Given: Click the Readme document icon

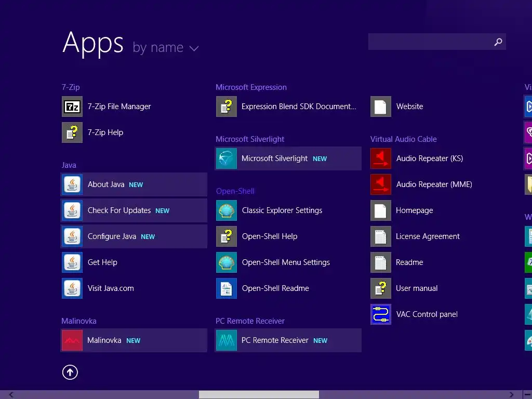Looking at the screenshot, I should click(381, 262).
